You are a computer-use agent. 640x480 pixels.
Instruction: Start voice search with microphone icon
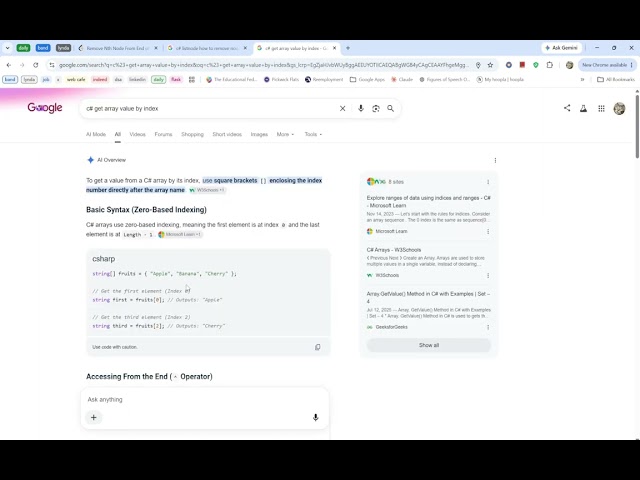point(361,109)
